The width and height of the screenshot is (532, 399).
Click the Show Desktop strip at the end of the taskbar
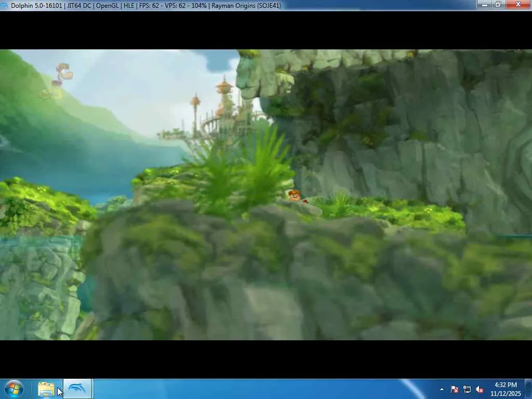[528, 389]
